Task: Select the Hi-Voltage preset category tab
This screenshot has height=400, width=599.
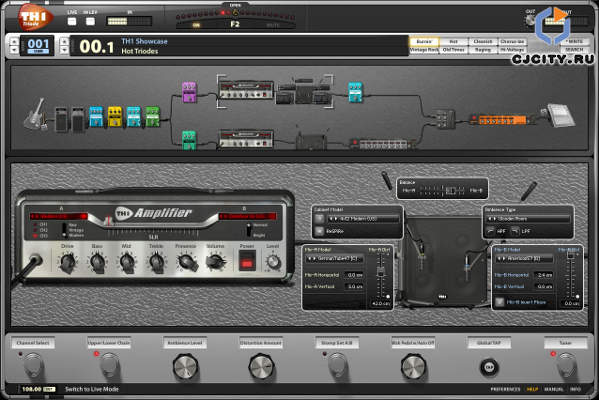Action: 512,50
